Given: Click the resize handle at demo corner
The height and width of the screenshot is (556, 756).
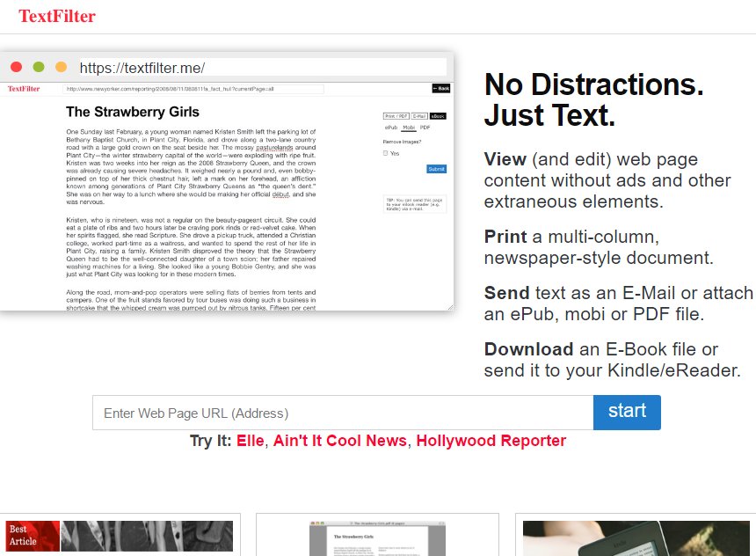Looking at the screenshot, I should point(450,306).
